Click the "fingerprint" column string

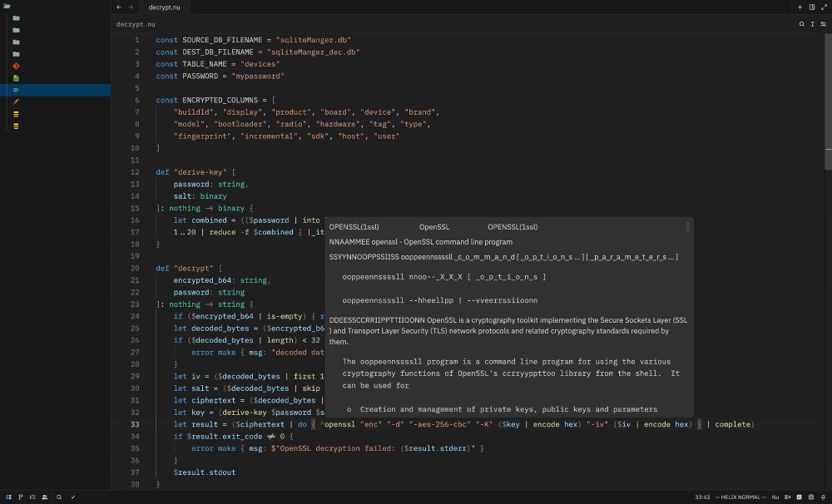(202, 136)
